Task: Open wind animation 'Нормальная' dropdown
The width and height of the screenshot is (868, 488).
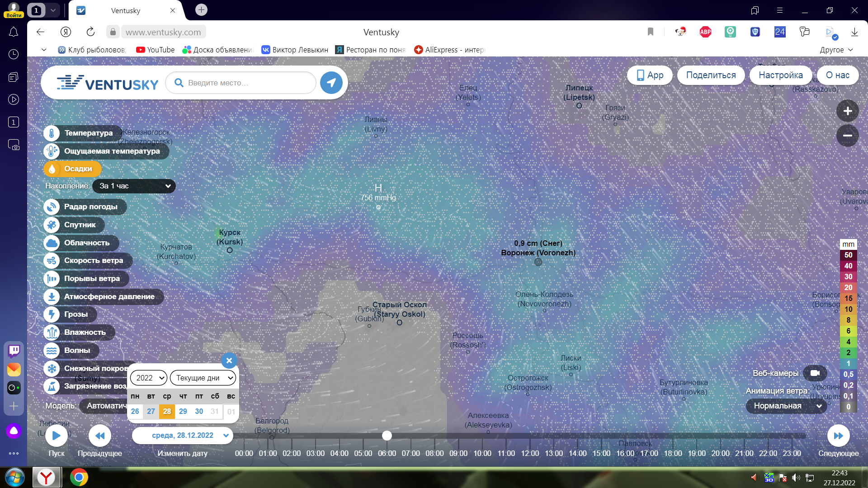Action: [786, 406]
